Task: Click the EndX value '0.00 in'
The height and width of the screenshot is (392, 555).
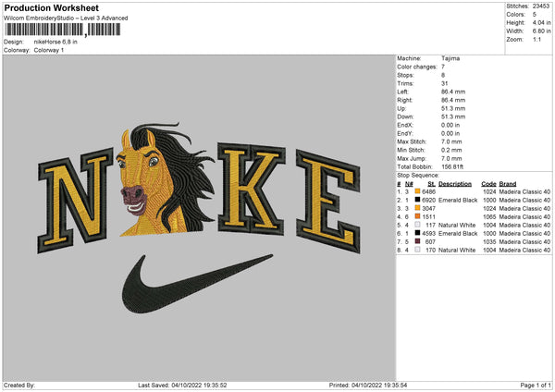Action: pyautogui.click(x=450, y=125)
